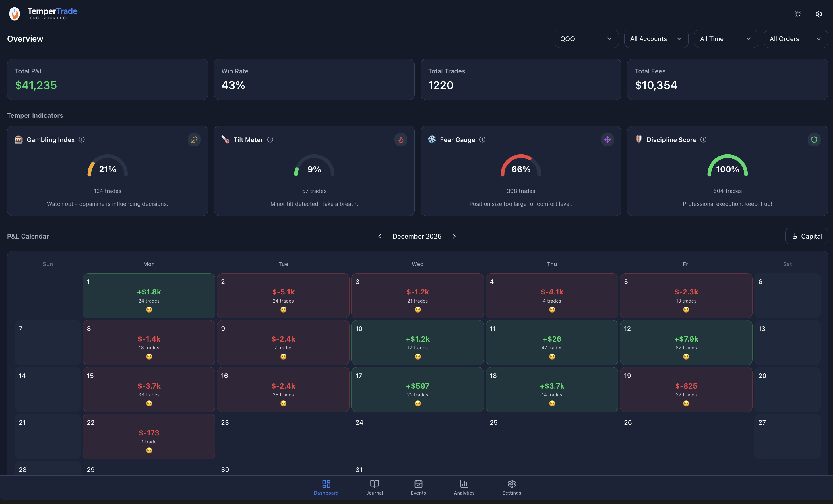Click the flame icon on Tilt Meter card

click(x=401, y=139)
